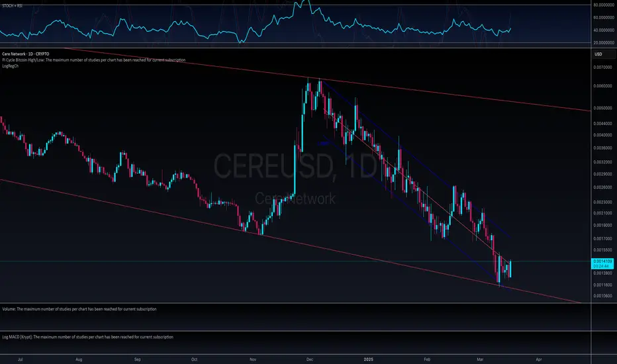Click the 0.0050000 price axis label

coord(602,108)
